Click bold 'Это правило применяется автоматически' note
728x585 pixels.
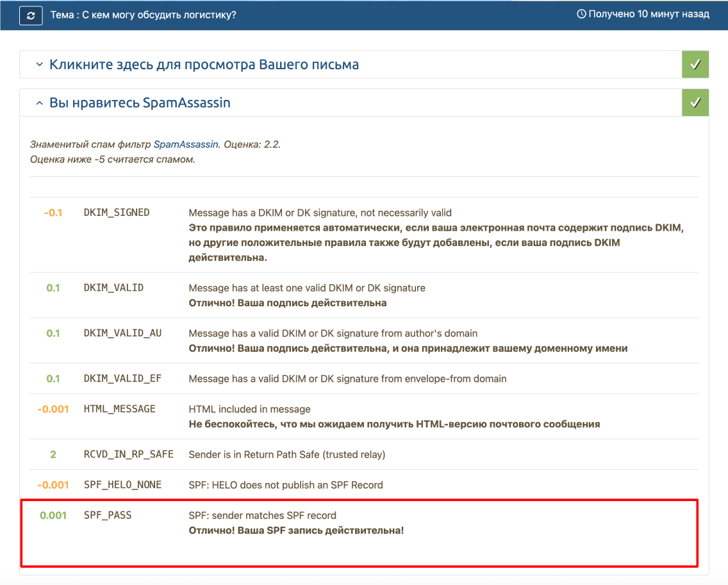[436, 242]
